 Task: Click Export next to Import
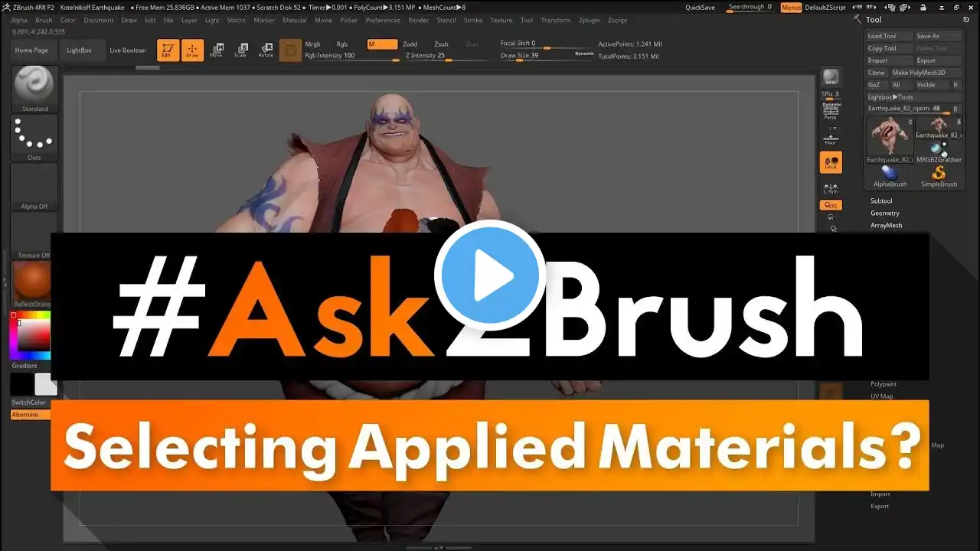[x=938, y=60]
